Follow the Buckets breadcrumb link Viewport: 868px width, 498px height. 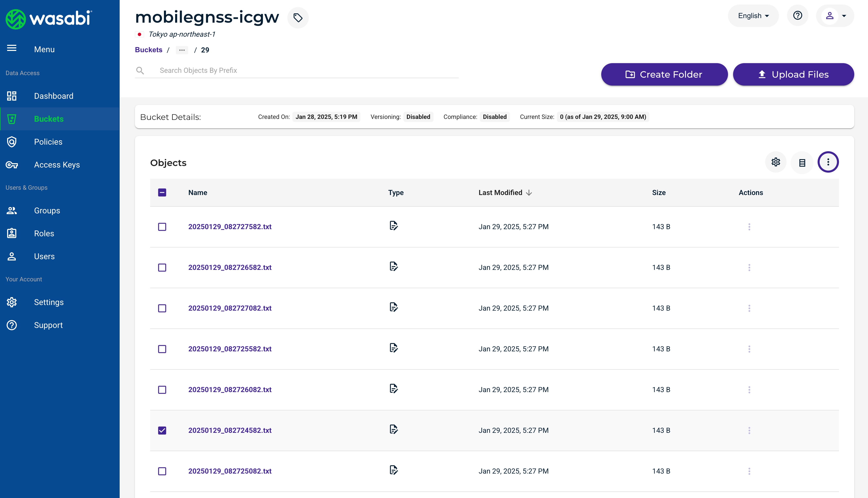click(148, 50)
